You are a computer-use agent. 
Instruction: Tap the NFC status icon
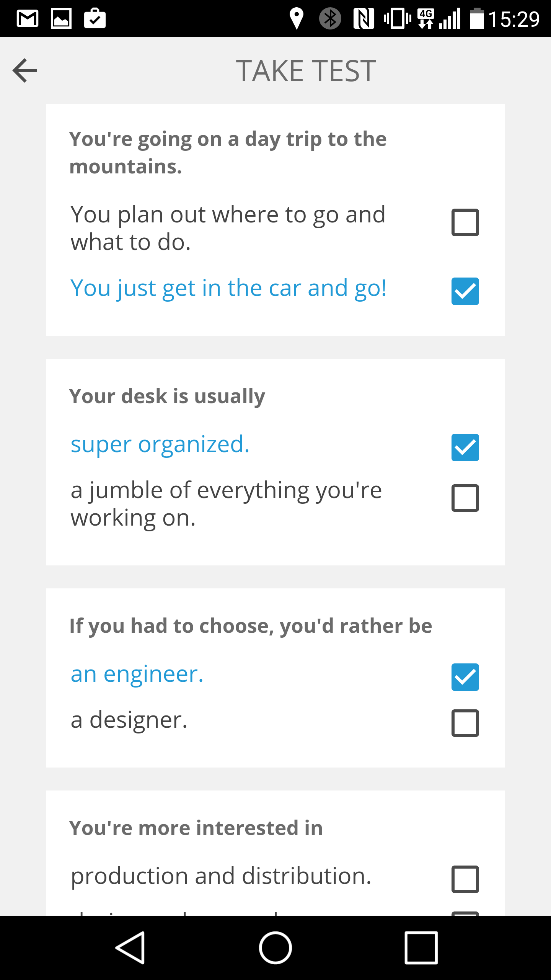tap(364, 19)
